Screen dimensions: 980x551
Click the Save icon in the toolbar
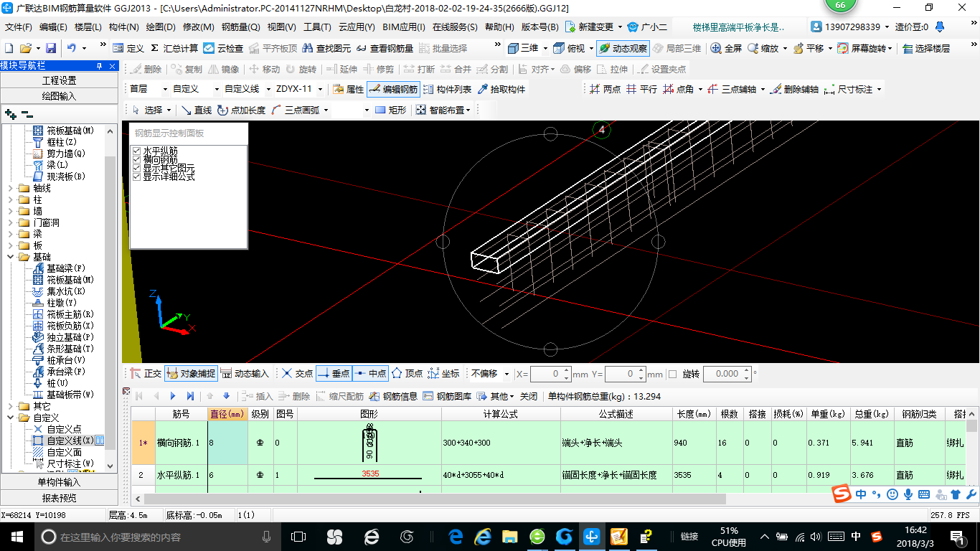pos(51,48)
